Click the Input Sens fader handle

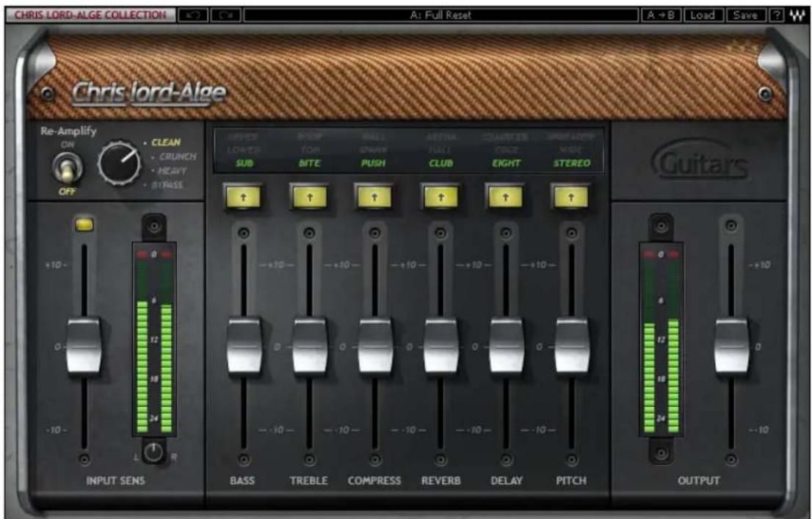coord(84,346)
